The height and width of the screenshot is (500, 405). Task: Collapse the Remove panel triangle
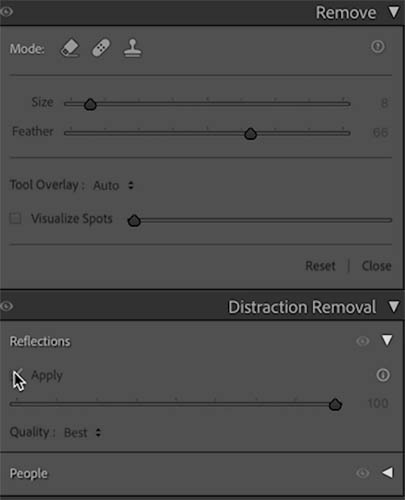394,12
